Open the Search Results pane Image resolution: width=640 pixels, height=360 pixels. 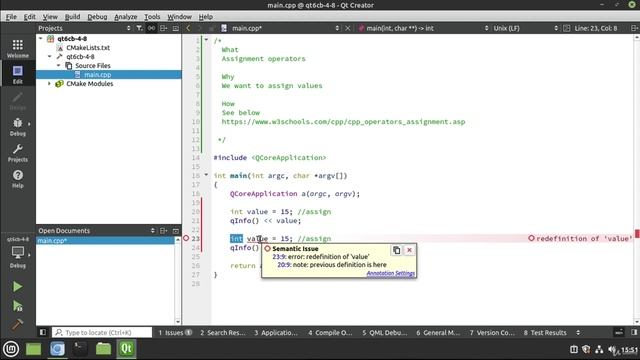pos(223,332)
